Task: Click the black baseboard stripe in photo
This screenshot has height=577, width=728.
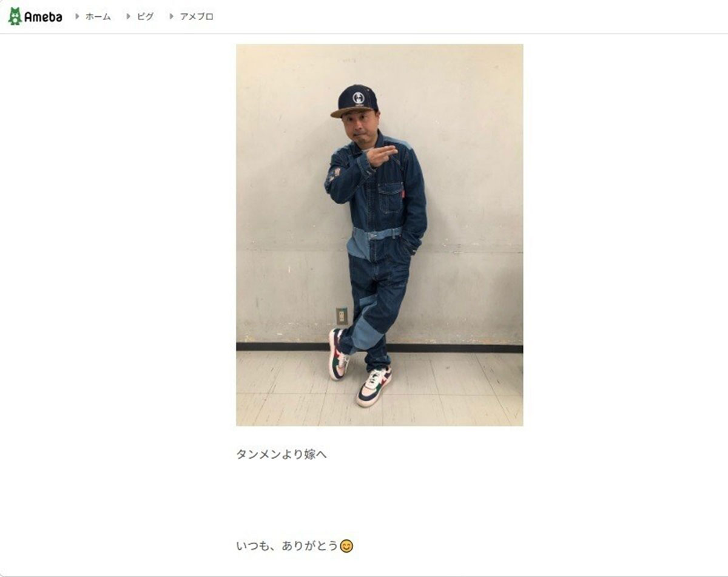Action: (379, 348)
